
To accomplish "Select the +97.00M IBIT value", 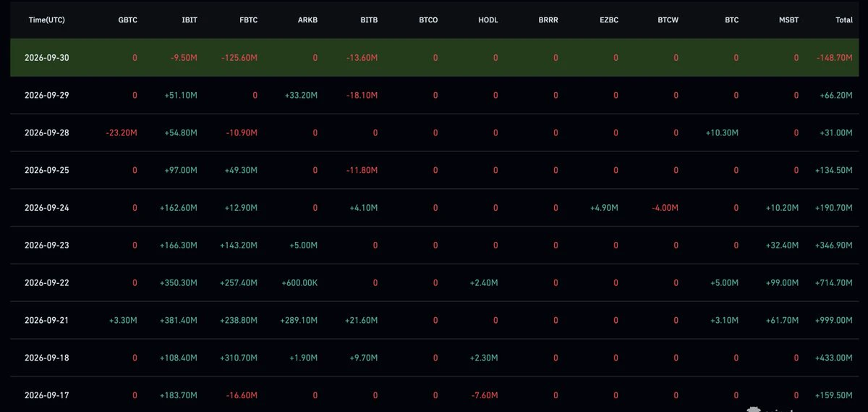I will [182, 170].
